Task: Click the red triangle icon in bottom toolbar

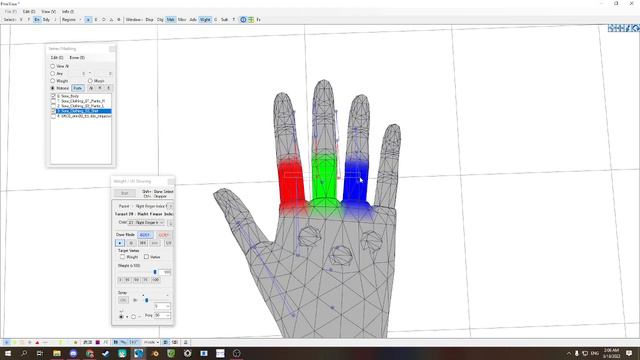Action: coord(37,342)
